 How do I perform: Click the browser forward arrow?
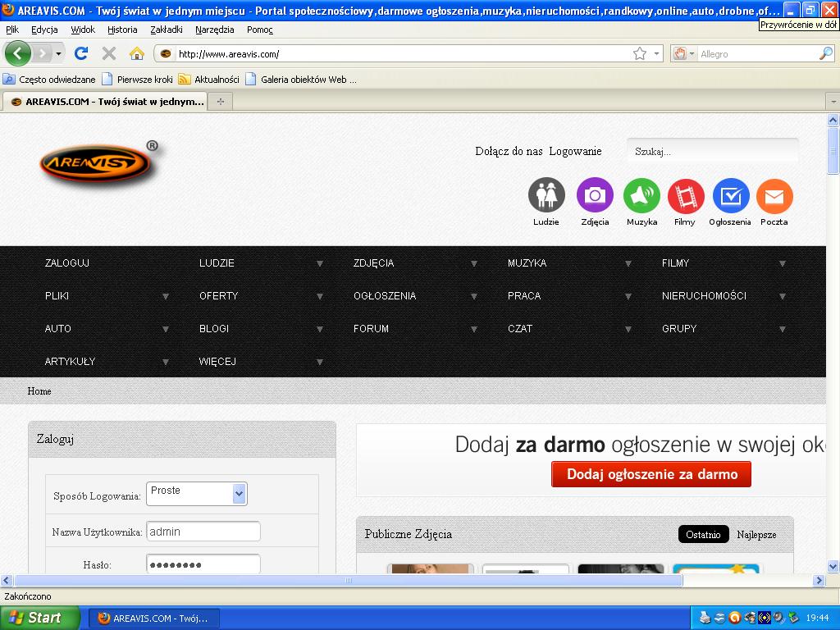tap(42, 53)
